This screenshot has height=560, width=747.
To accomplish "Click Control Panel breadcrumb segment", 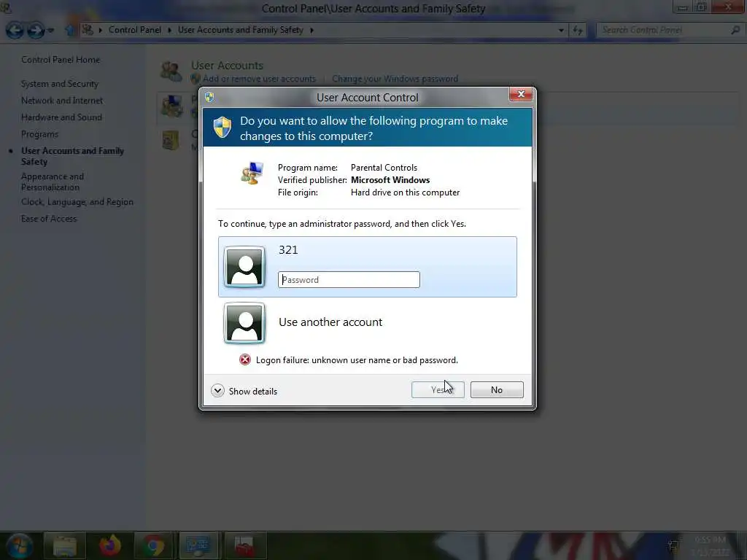I will point(135,29).
